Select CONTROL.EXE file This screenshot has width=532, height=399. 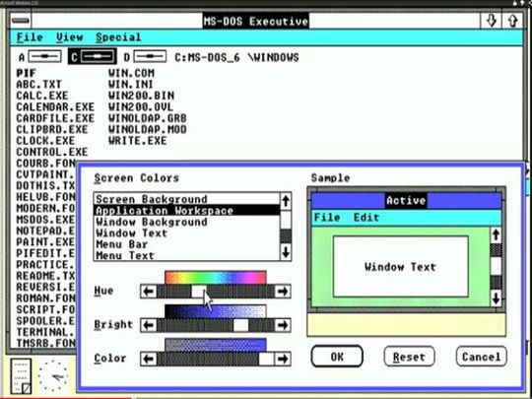coord(52,152)
